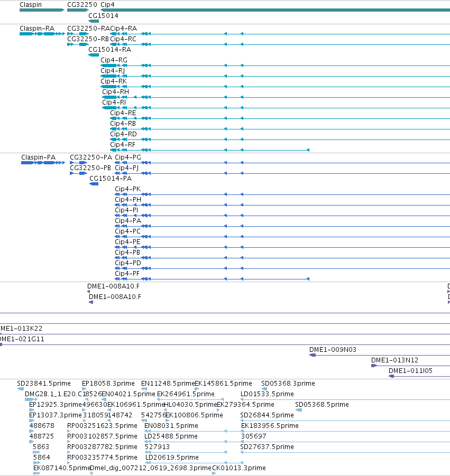Select the EP13037.3prime EST label
This screenshot has width=450, height=476.
click(x=56, y=415)
